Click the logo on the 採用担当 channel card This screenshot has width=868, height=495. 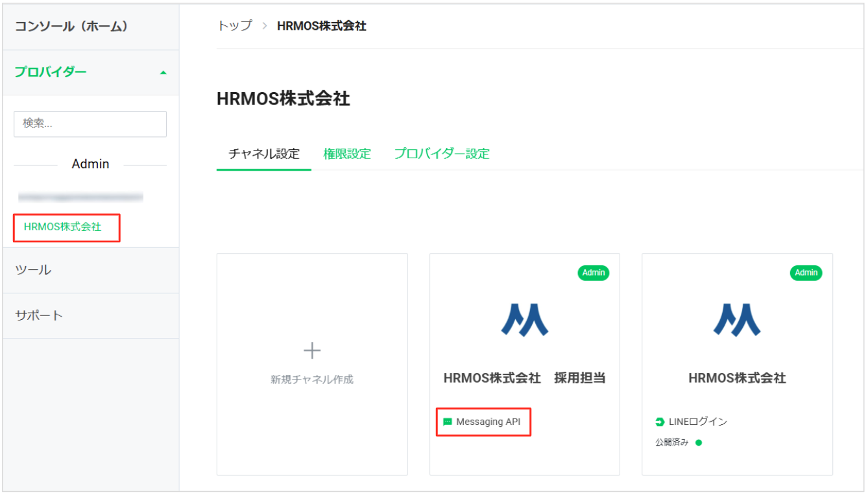524,320
